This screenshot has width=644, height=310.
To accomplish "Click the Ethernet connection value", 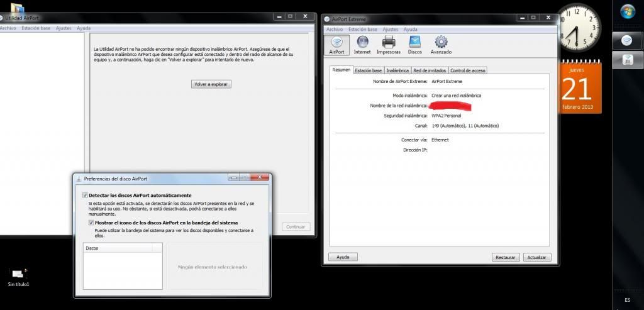I will pos(440,140).
